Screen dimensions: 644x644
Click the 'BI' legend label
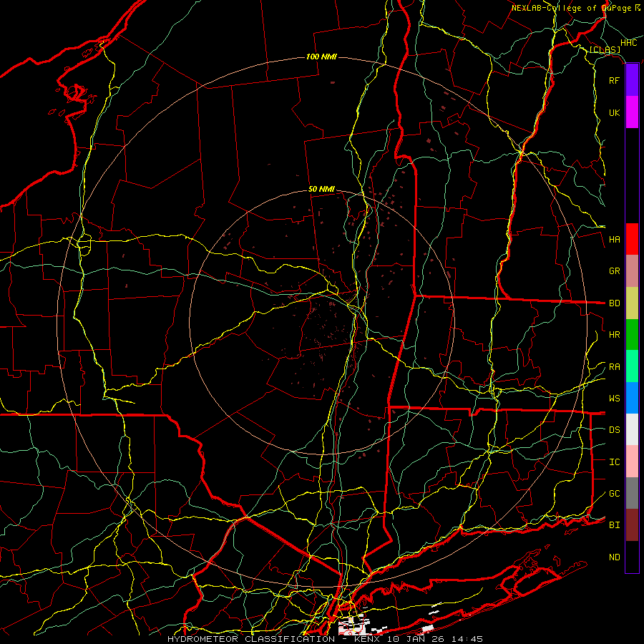click(x=614, y=525)
